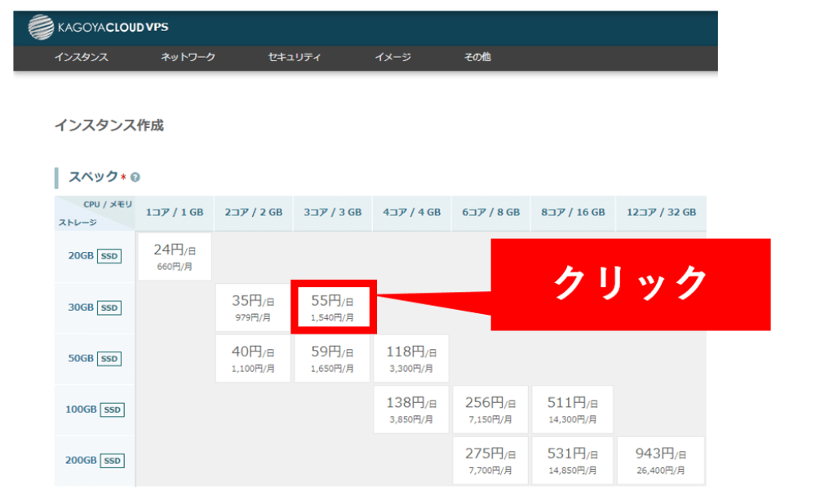Select the 943円/日 26,400円/月 plan

661,460
